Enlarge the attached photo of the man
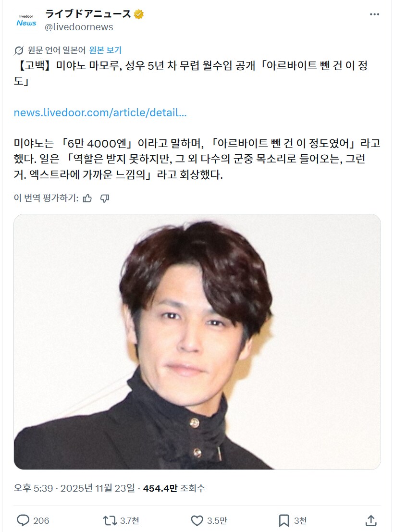This screenshot has width=395, height=532. (x=197, y=342)
